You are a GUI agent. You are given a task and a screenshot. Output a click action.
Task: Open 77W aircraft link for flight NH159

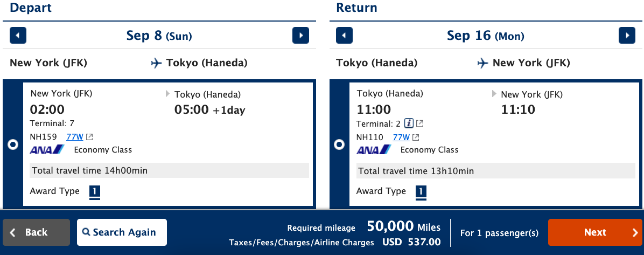(75, 137)
